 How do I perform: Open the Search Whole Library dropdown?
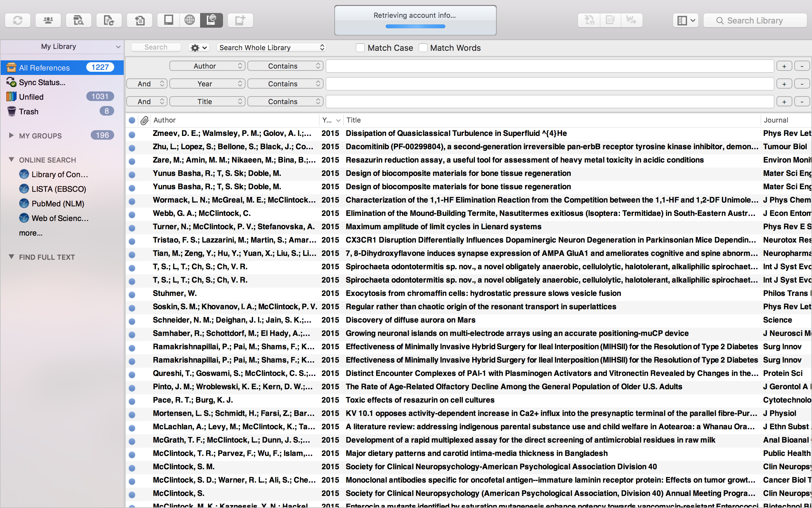[x=272, y=48]
